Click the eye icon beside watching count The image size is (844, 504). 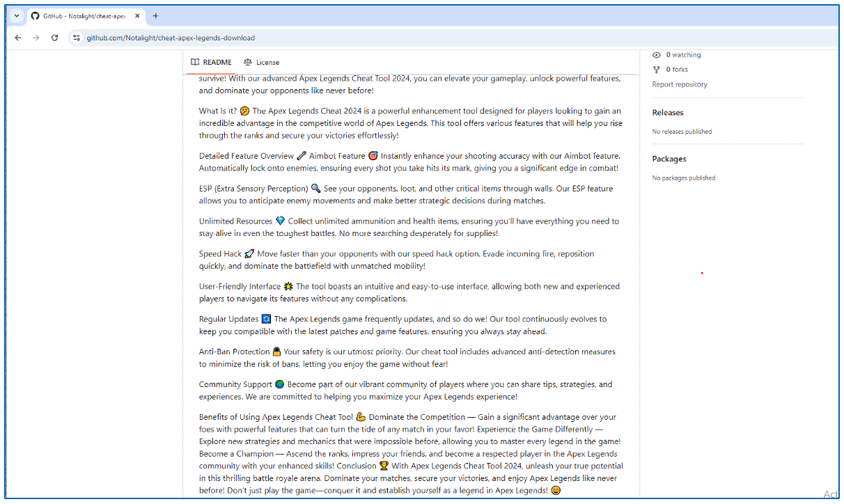tap(657, 55)
